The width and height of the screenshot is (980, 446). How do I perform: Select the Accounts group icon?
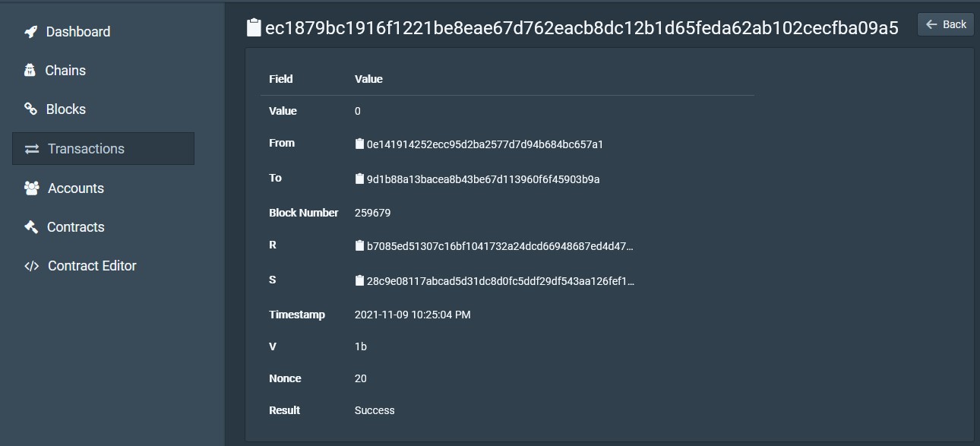(31, 188)
